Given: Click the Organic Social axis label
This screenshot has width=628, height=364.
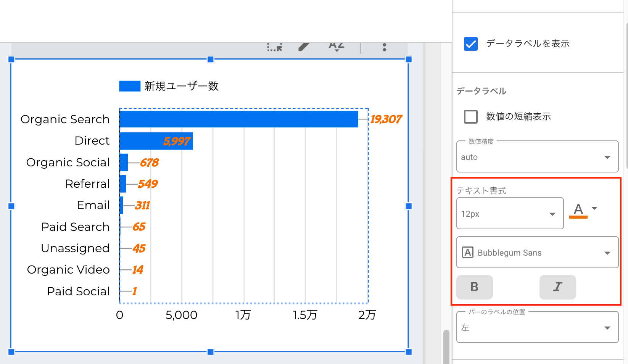Looking at the screenshot, I should click(x=68, y=163).
